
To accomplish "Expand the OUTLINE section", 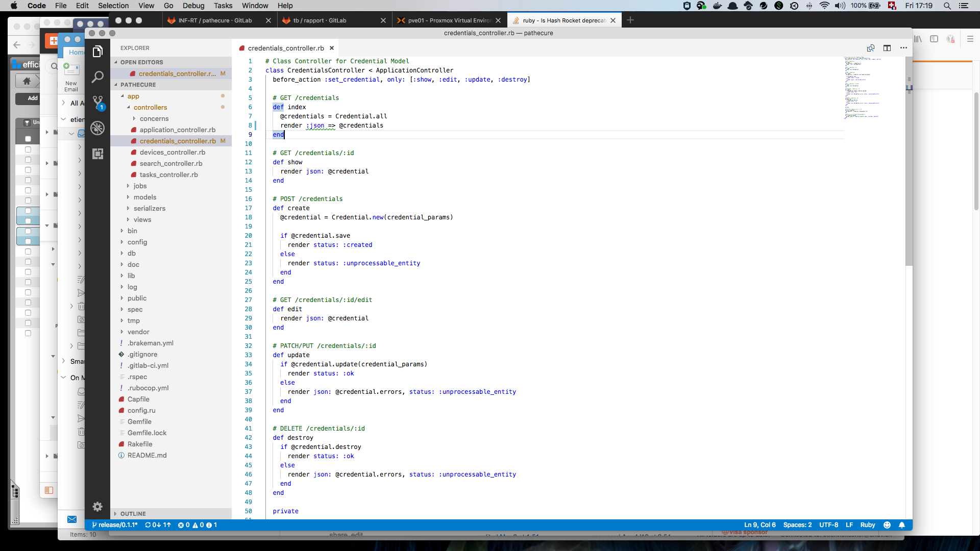I will coord(133,514).
